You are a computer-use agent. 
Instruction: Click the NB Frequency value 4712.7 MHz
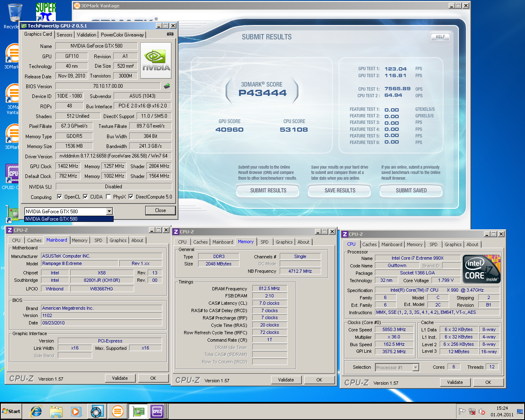[x=300, y=271]
